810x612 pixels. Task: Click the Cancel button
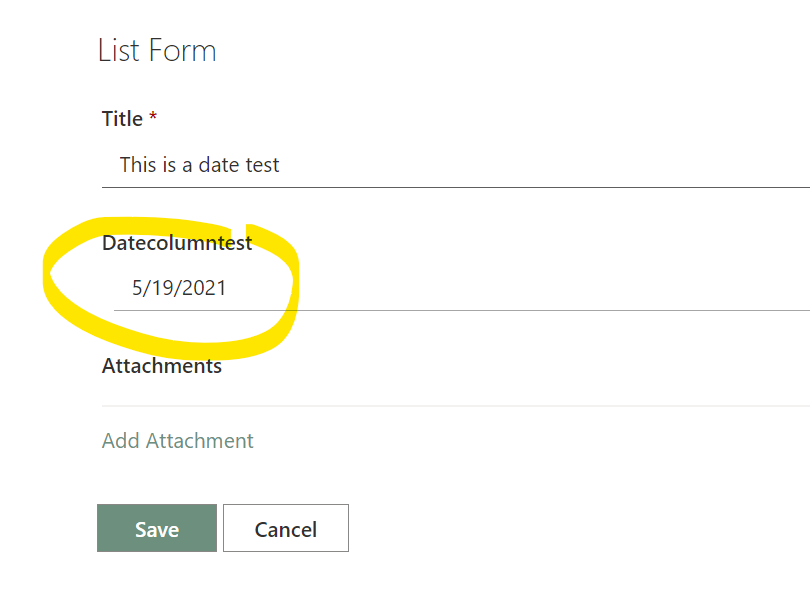coord(286,528)
